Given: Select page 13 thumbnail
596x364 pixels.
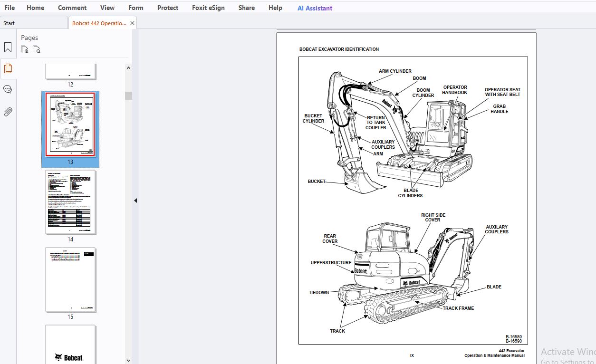Looking at the screenshot, I should click(70, 125).
